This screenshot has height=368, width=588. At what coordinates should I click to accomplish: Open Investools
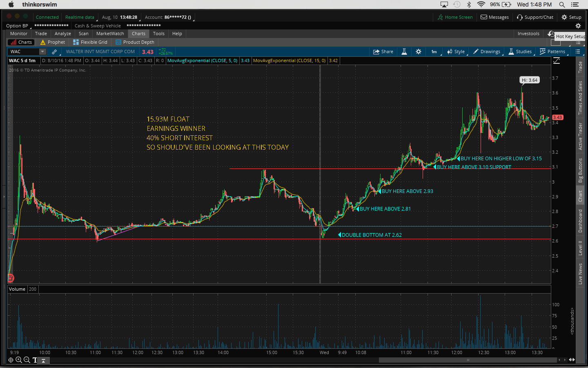click(528, 34)
